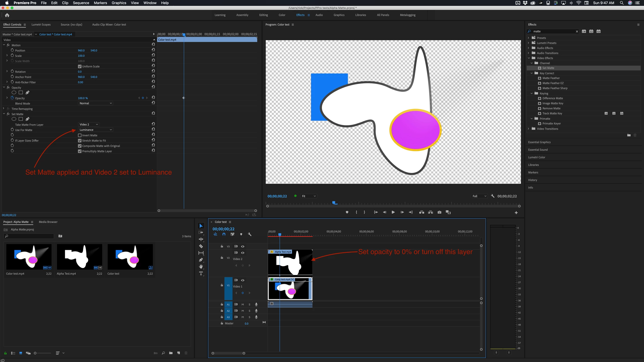Click the project thumbnail zoom slider
This screenshot has height=362, width=644.
[x=35, y=353]
